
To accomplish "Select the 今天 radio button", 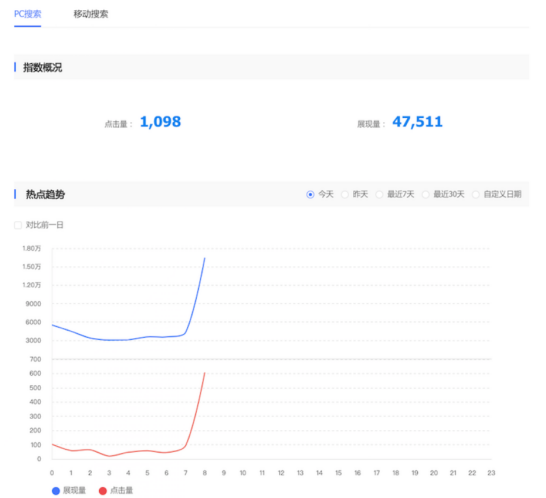I will coord(310,194).
